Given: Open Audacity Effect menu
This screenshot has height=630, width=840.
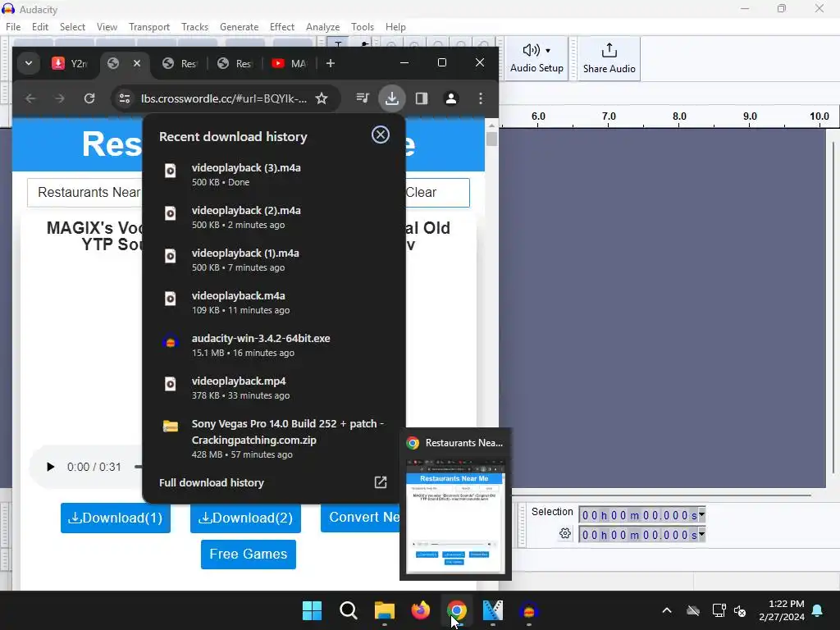Looking at the screenshot, I should point(282,27).
